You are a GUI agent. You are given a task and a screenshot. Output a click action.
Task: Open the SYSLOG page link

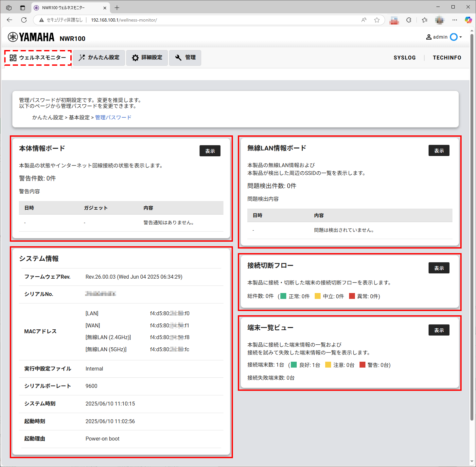point(404,58)
